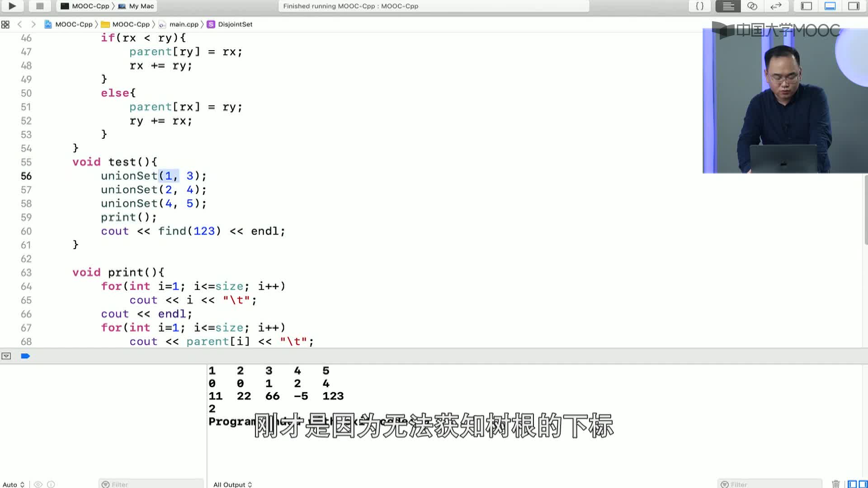The width and height of the screenshot is (868, 488).
Task: Go forward in editor history
Action: (33, 24)
